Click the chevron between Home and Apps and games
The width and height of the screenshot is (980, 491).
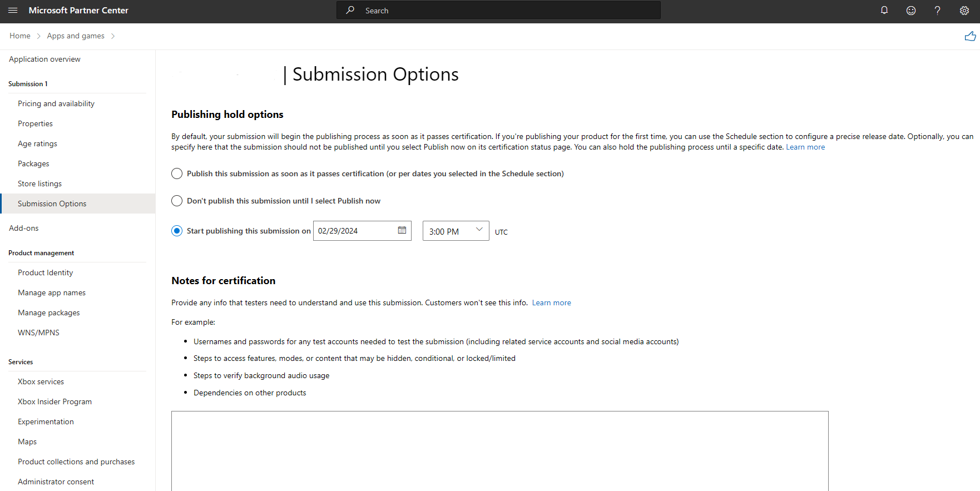coord(38,36)
